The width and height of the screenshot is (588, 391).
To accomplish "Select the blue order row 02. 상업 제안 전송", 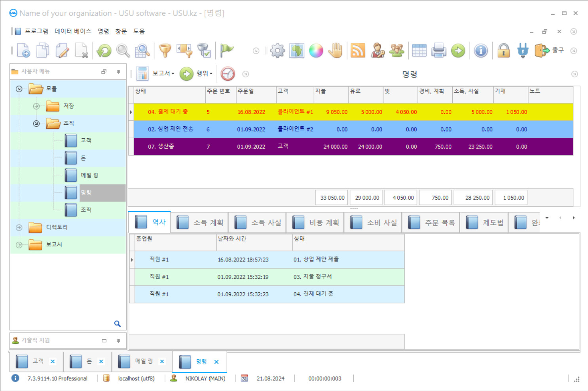I will tap(353, 130).
